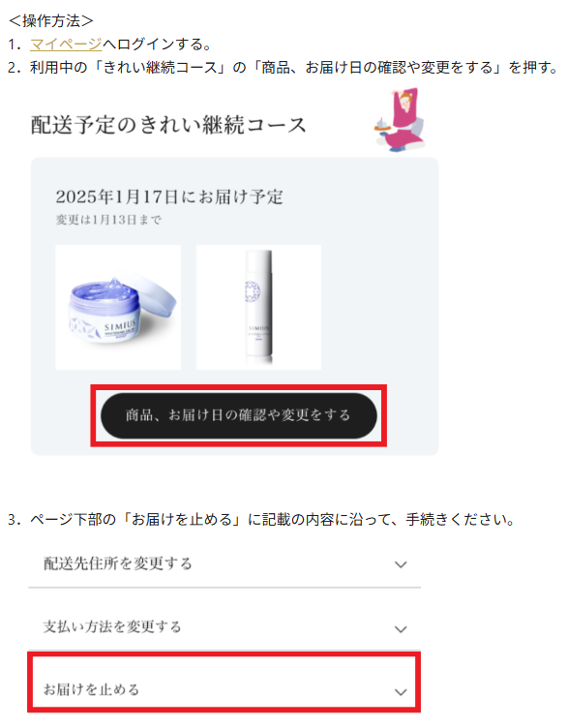Select the お届けを止める section label
The image size is (568, 728).
pos(91,689)
